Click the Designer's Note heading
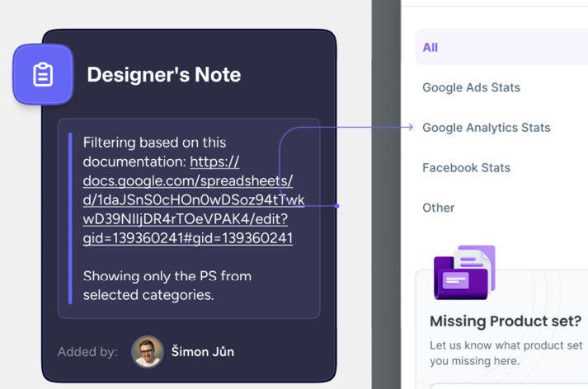588x389 pixels. 164,74
